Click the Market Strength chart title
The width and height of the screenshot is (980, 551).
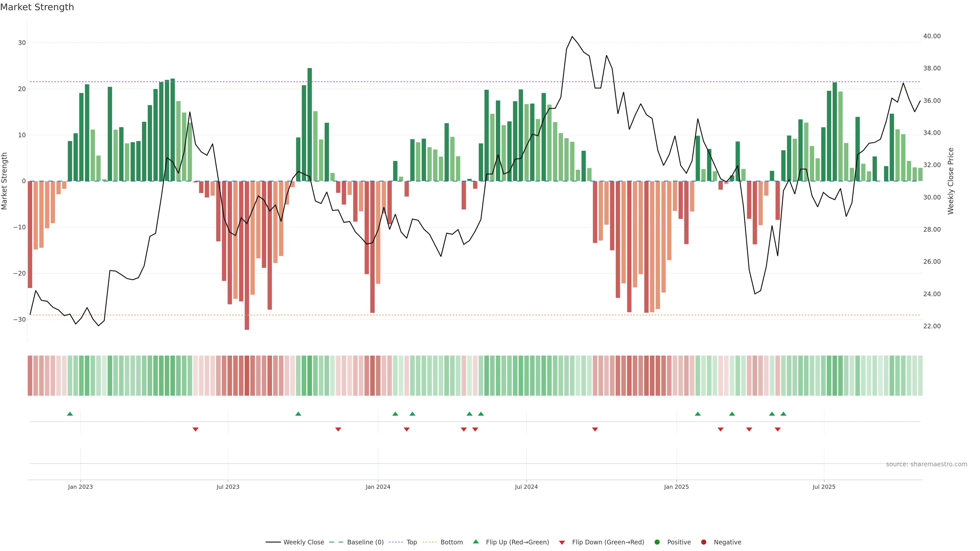click(37, 7)
